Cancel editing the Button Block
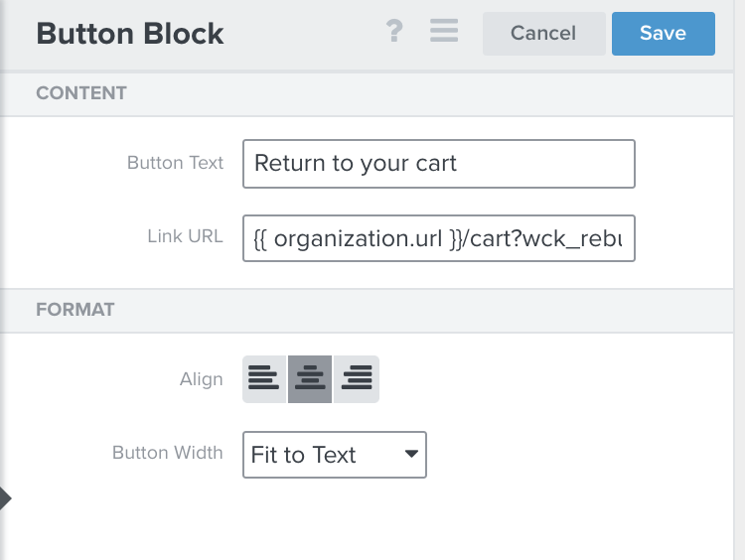This screenshot has height=560, width=745. click(543, 33)
